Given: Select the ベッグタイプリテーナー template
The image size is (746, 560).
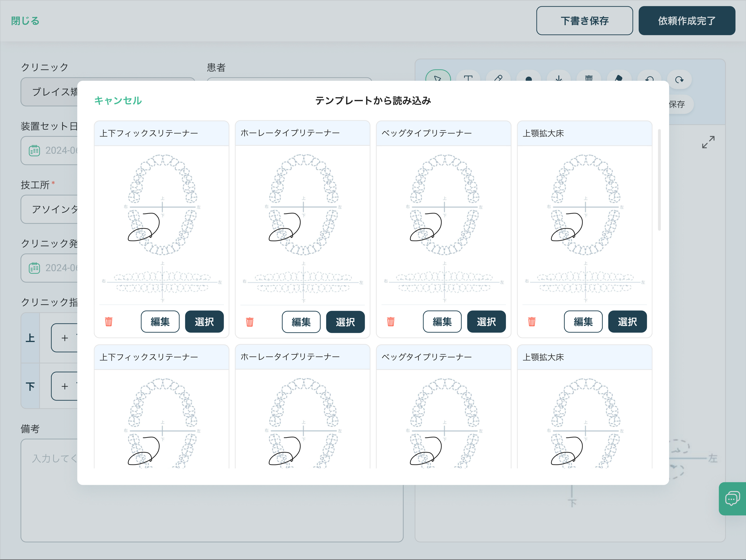Looking at the screenshot, I should tap(486, 322).
